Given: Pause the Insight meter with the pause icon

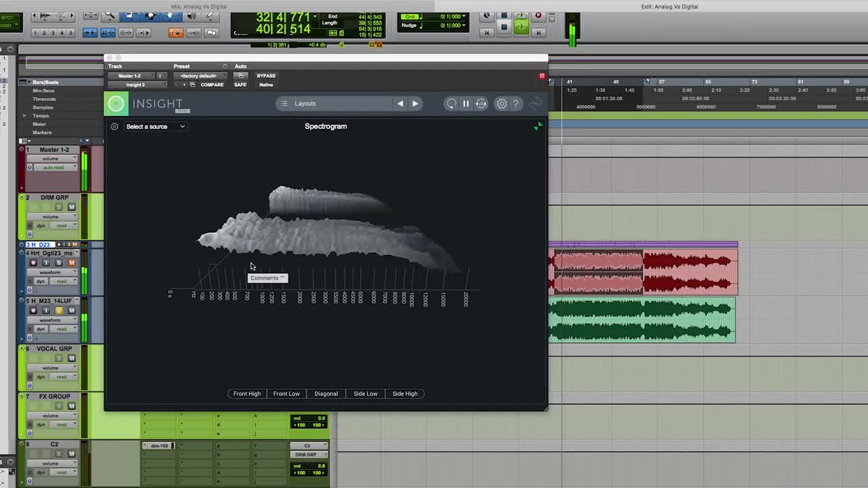Looking at the screenshot, I should (466, 104).
